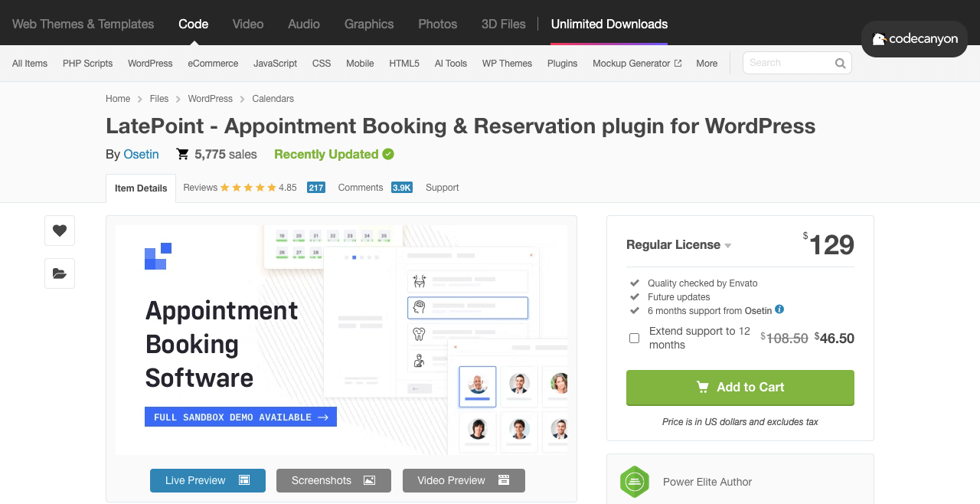Viewport: 980px width, 504px height.
Task: Open the Photos marketplace
Action: tap(438, 24)
